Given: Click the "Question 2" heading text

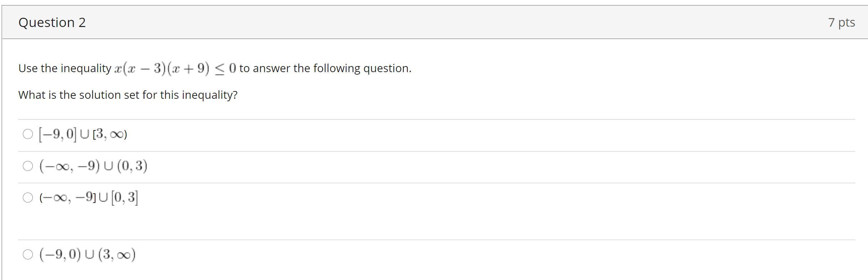Looking at the screenshot, I should coord(52,22).
